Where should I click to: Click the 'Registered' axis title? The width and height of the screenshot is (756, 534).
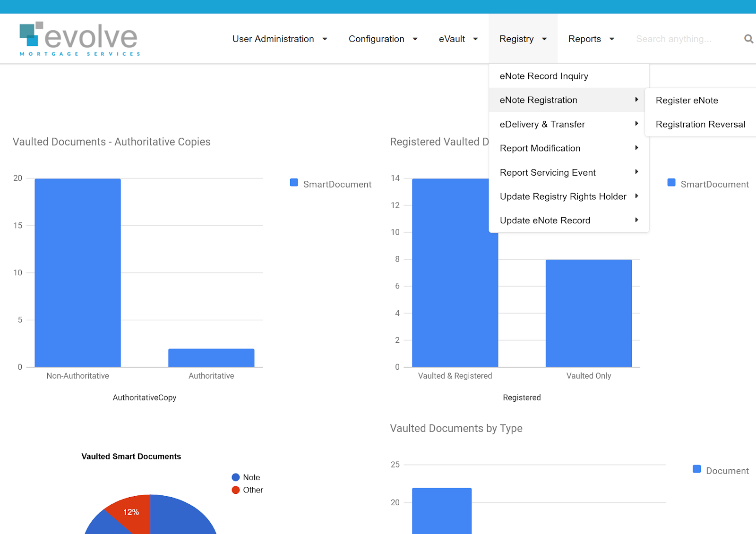pos(522,398)
